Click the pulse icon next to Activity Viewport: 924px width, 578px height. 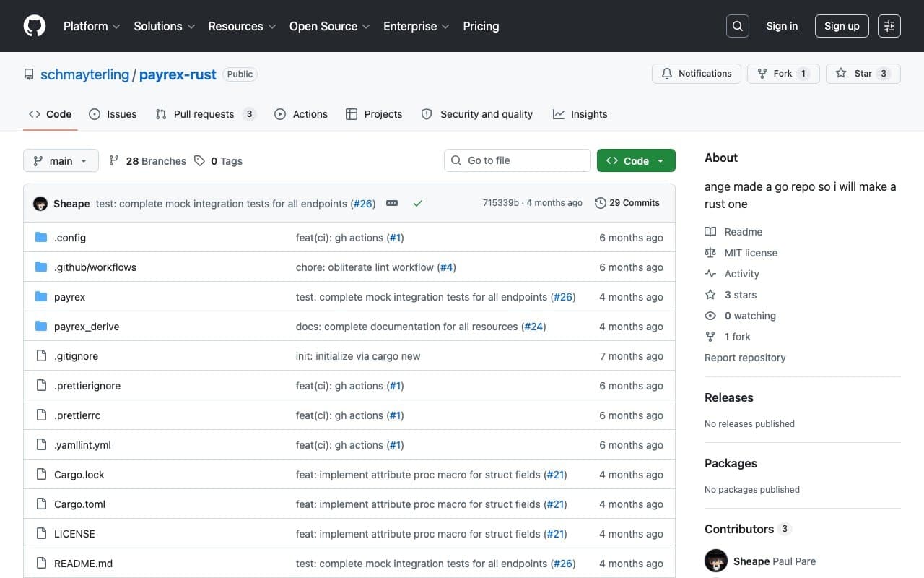710,274
